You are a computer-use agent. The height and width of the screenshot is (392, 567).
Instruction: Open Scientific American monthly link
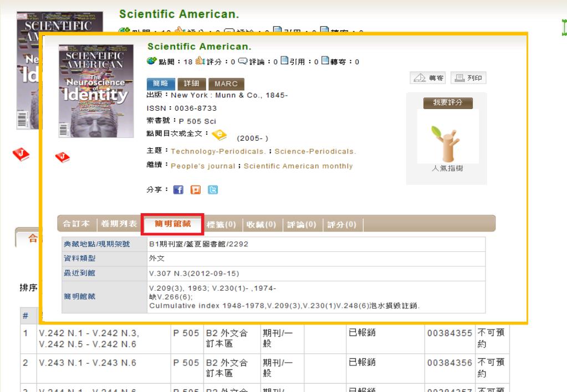click(x=298, y=166)
